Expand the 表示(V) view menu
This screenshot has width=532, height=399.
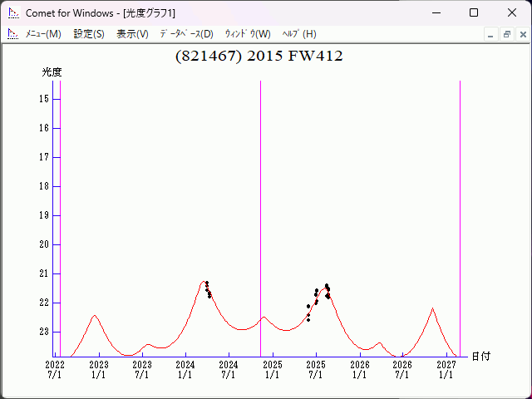click(x=132, y=34)
